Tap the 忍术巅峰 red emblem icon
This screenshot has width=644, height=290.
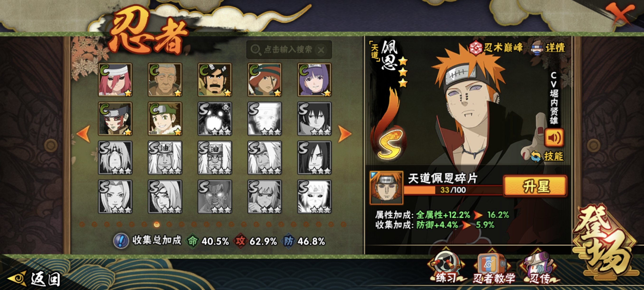475,48
